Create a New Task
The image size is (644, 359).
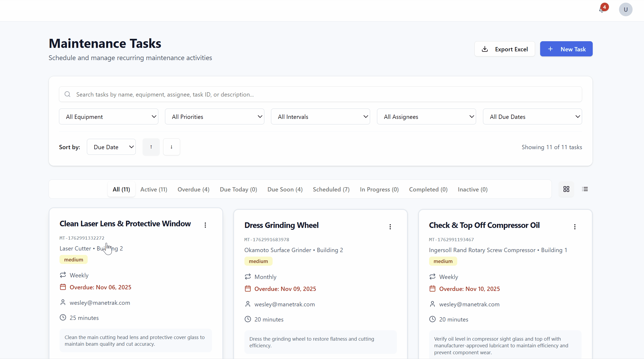(566, 49)
